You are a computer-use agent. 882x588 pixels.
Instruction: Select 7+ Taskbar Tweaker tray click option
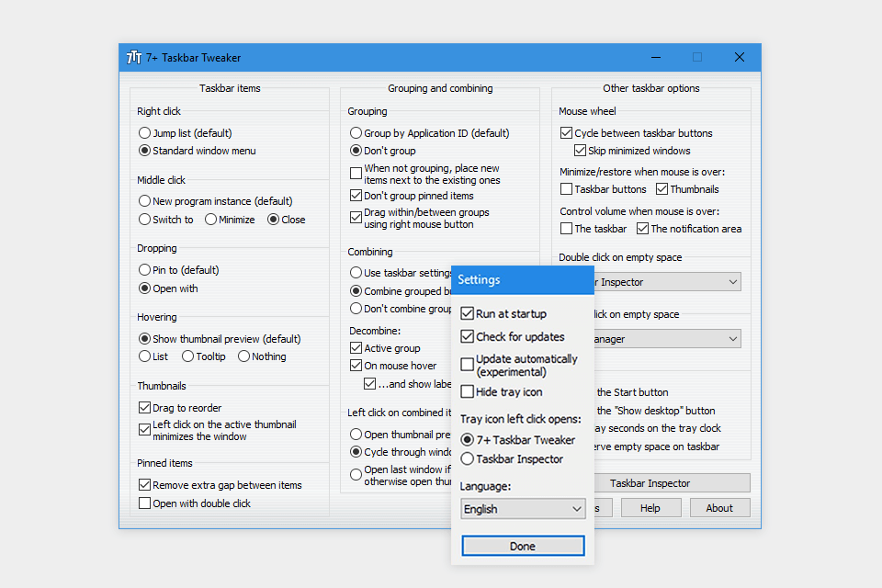tap(467, 439)
